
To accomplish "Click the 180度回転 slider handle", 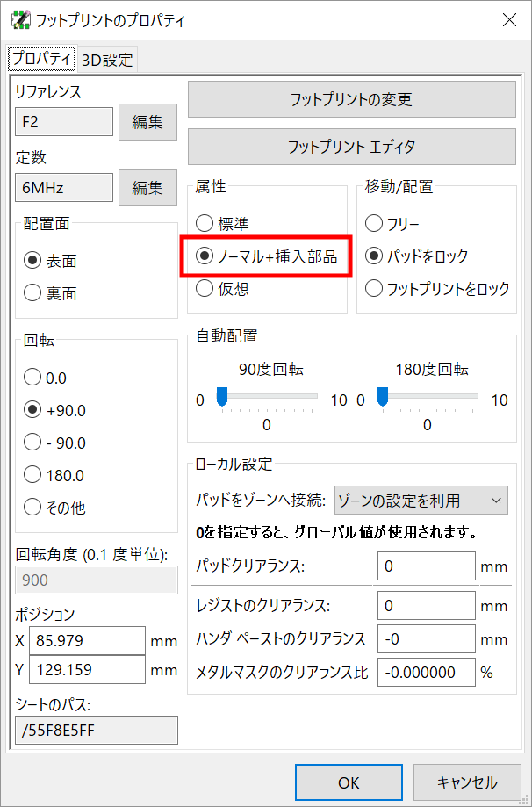I will pyautogui.click(x=382, y=397).
